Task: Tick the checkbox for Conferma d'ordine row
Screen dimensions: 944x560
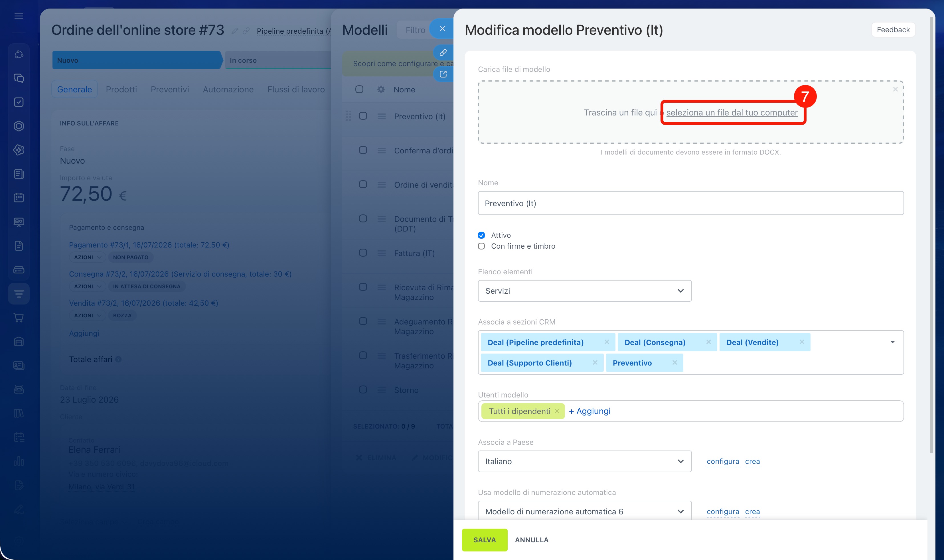Action: pyautogui.click(x=363, y=150)
